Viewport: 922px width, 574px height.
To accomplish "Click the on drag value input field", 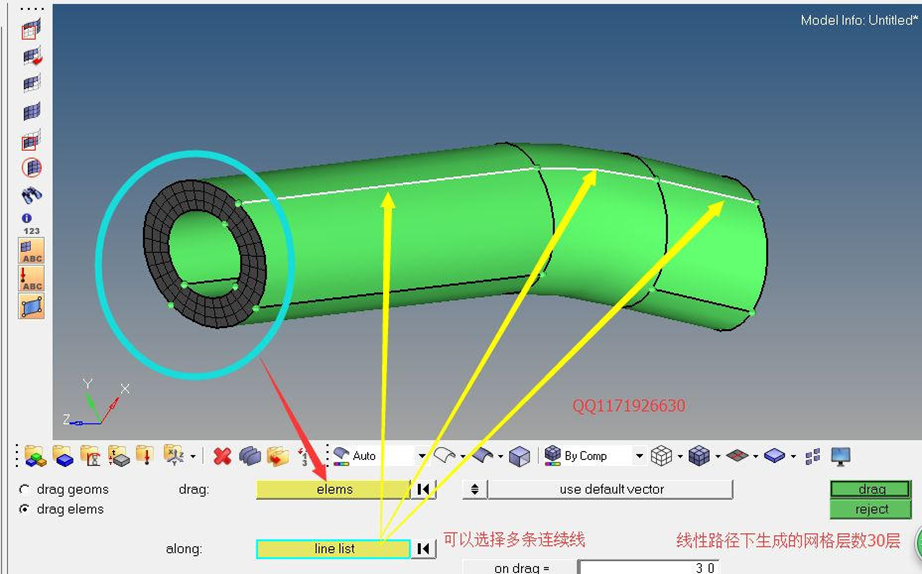I will [x=647, y=567].
